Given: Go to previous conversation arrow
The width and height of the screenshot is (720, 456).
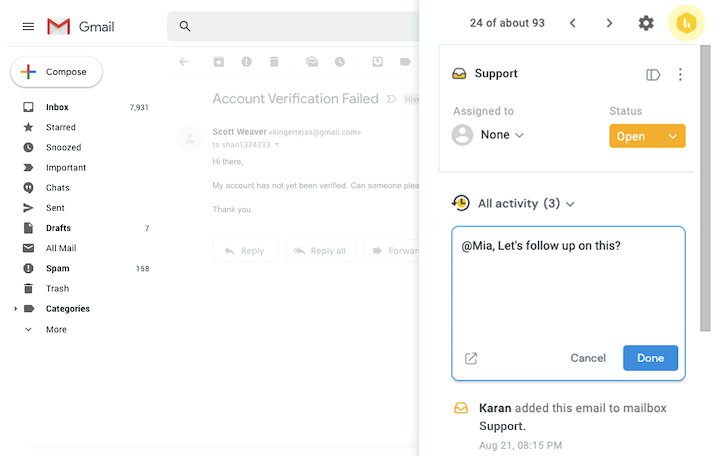Looking at the screenshot, I should pyautogui.click(x=572, y=23).
